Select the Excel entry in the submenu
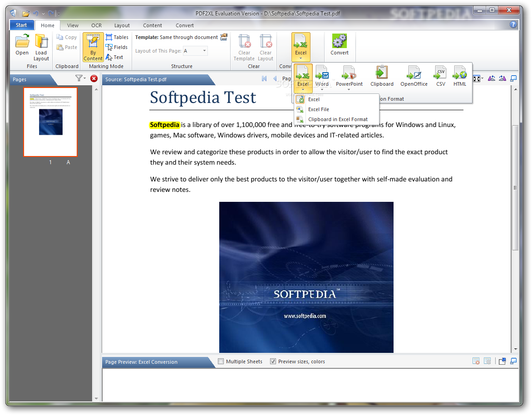Image resolution: width=532 pixels, height=415 pixels. coord(336,99)
